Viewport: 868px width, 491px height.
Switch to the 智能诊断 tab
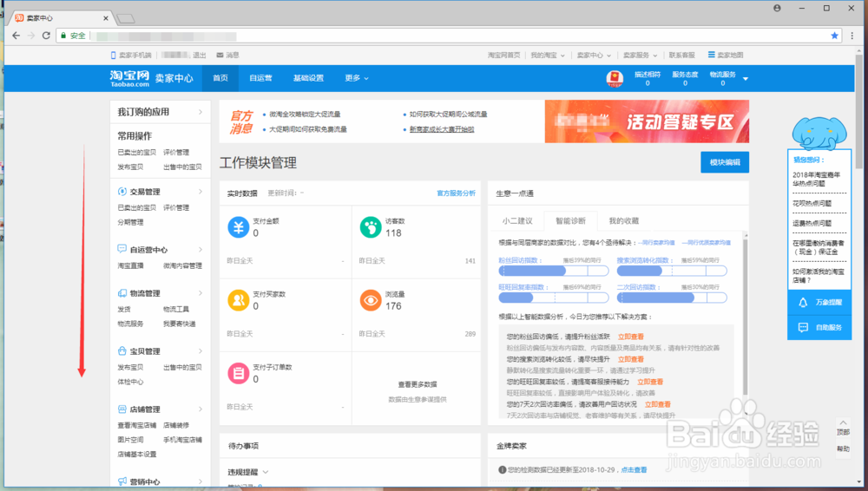point(570,221)
